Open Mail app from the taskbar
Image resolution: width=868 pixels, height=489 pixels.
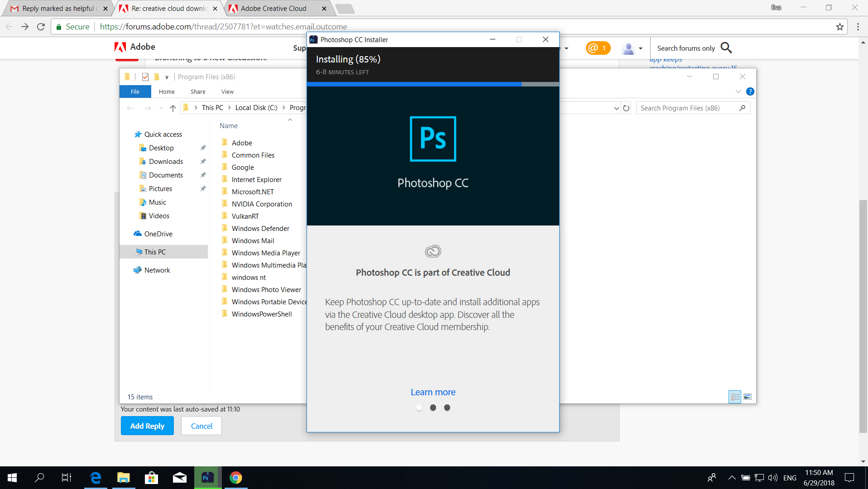click(180, 478)
